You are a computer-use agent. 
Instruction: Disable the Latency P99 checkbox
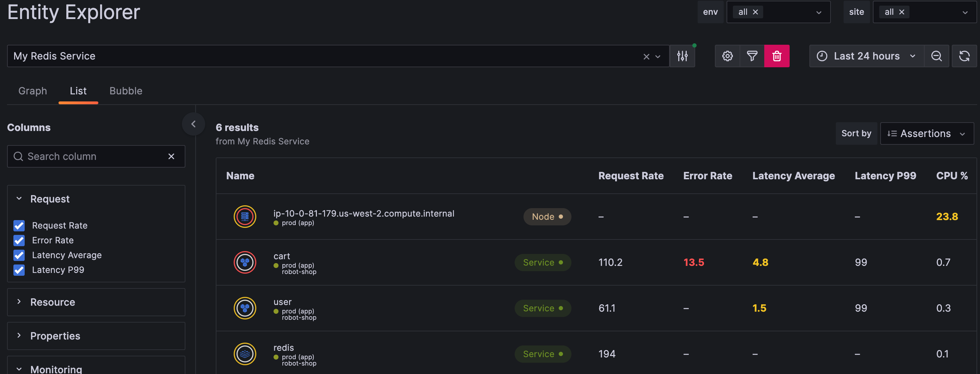pyautogui.click(x=19, y=270)
